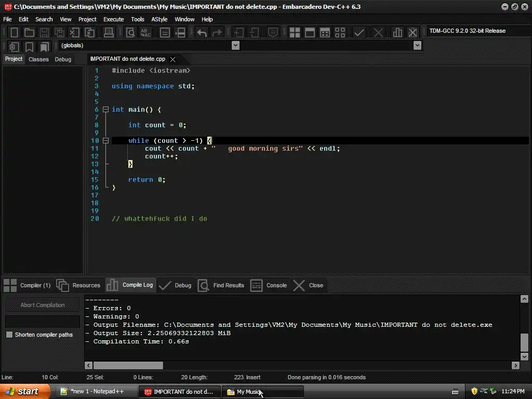Click the Windows start button
532x399 pixels.
pyautogui.click(x=25, y=392)
